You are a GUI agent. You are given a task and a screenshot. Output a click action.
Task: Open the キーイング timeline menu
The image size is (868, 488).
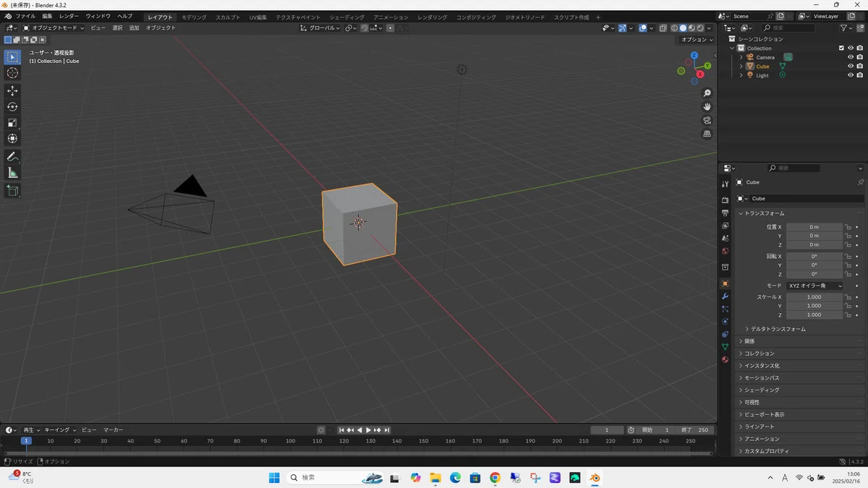59,430
